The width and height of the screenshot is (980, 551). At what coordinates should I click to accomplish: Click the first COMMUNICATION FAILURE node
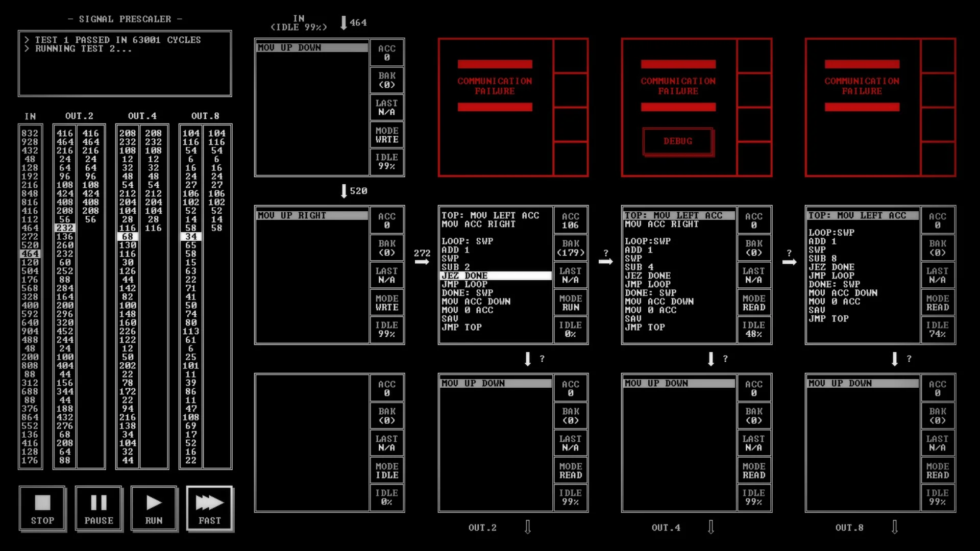coord(513,108)
